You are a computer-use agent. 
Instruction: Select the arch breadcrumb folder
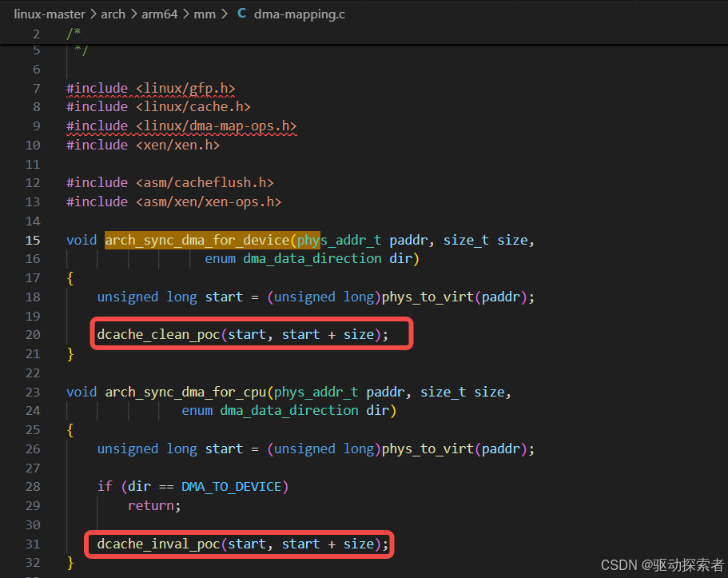[113, 14]
